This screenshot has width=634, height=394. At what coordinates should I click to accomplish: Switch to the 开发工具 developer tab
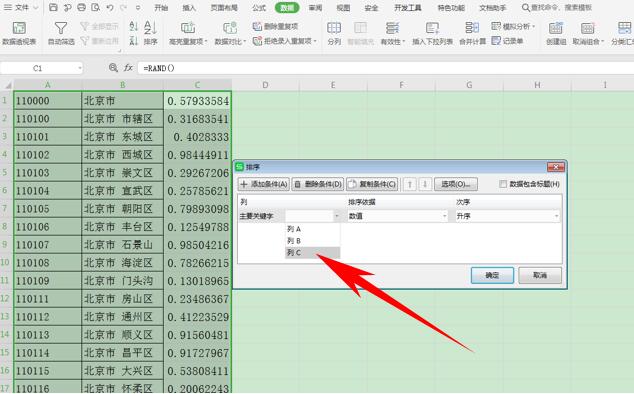point(408,8)
